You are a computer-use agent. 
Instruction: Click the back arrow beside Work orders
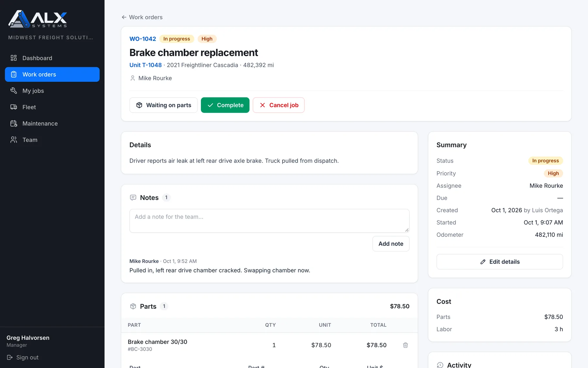coord(124,17)
